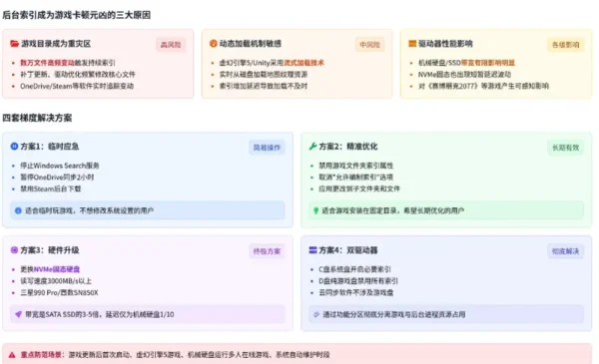
Task: Click the bullet 补丁更新、驱动优化频繁修改核心文件
Action: (78, 75)
